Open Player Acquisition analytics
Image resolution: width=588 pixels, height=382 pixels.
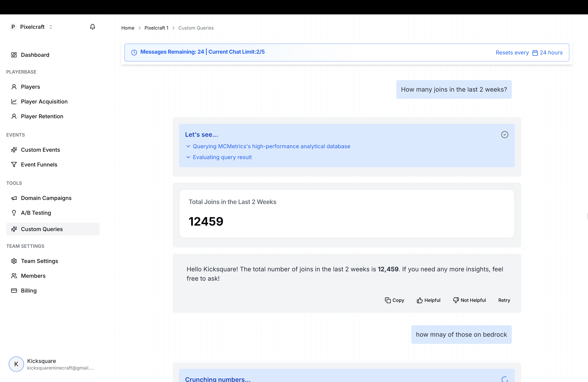click(x=44, y=102)
